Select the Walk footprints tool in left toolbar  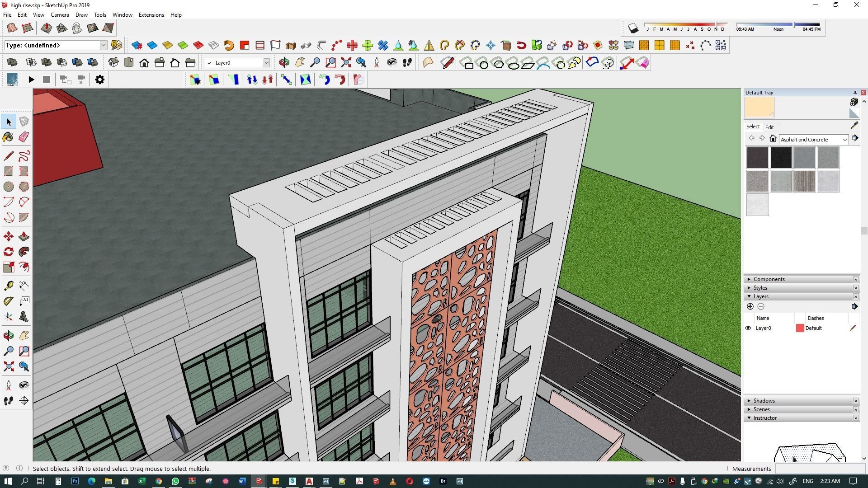click(x=8, y=401)
